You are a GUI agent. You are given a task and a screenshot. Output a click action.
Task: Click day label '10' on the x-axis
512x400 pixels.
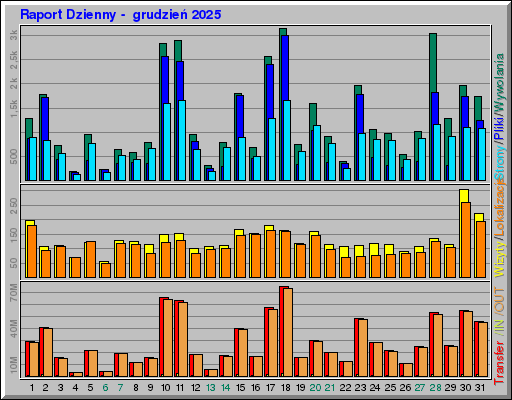(x=166, y=388)
